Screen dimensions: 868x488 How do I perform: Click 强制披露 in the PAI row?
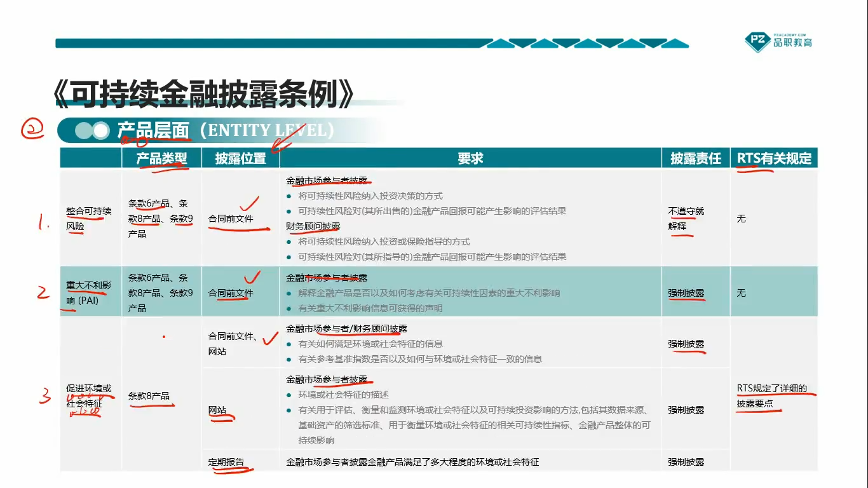coord(686,293)
